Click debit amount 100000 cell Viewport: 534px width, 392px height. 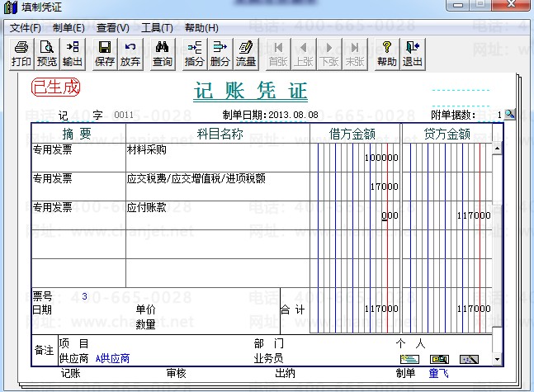pos(355,158)
